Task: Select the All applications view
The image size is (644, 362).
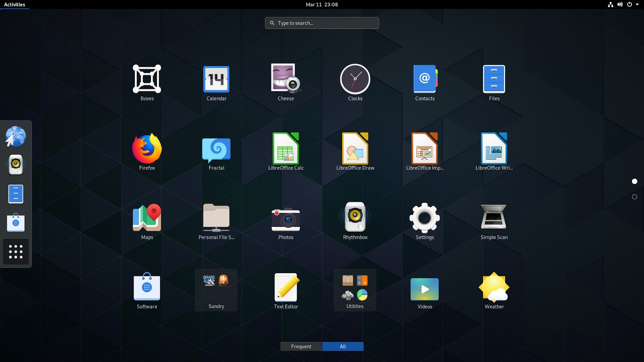Action: tap(343, 346)
